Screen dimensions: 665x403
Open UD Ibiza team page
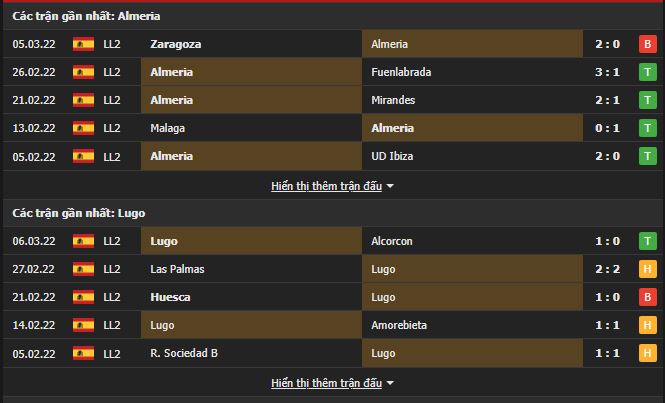392,156
